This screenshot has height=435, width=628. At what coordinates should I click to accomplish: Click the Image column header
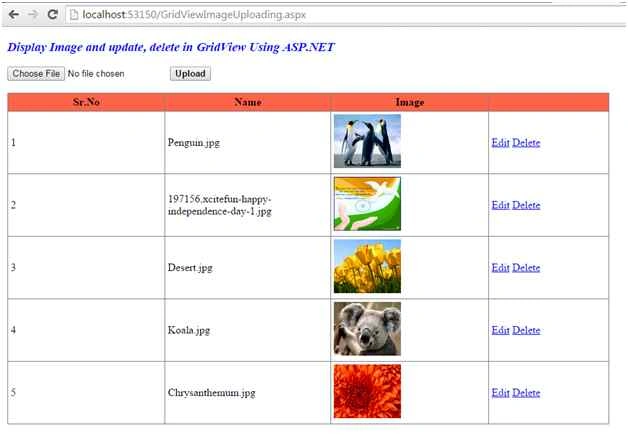coord(410,102)
